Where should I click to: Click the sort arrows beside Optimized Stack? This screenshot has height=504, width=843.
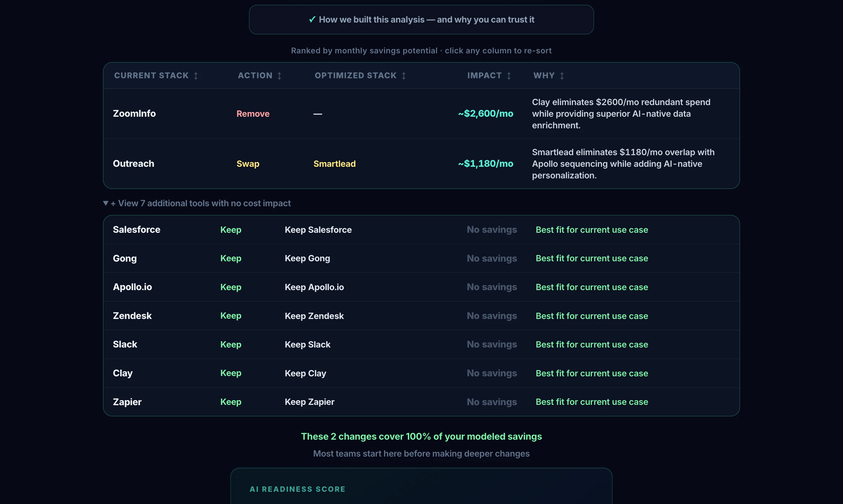pos(404,76)
